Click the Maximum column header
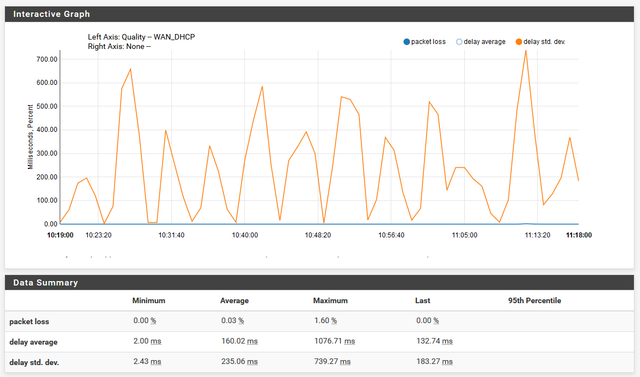 (x=330, y=301)
